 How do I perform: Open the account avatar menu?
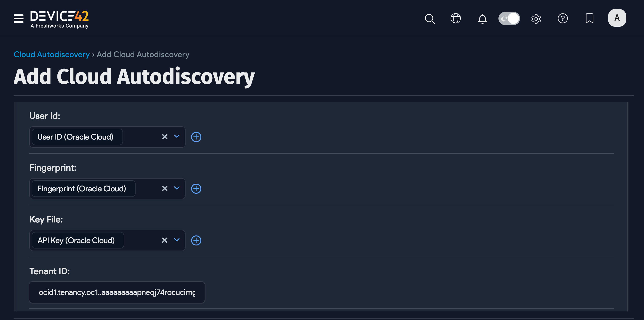point(617,18)
